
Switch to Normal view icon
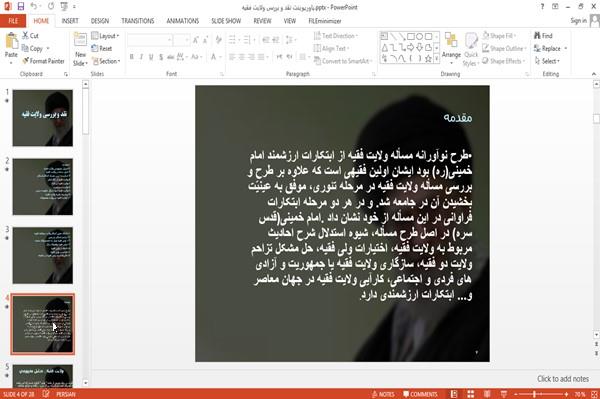[454, 394]
